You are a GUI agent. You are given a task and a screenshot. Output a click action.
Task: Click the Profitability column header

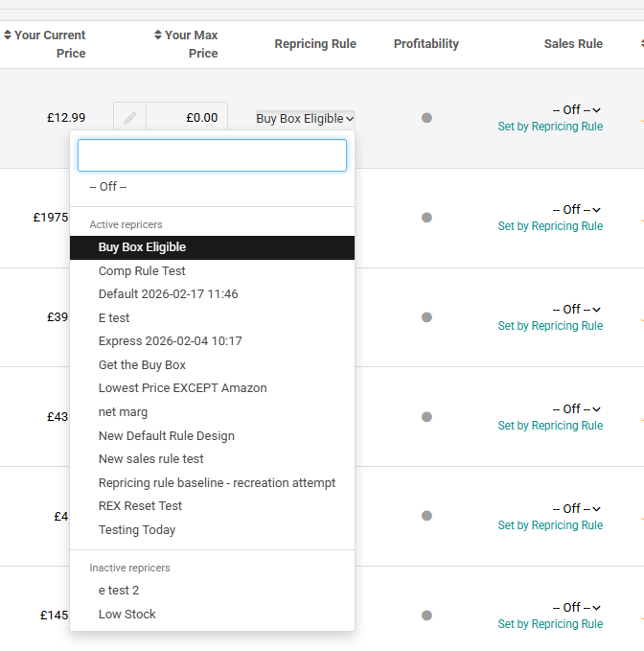(426, 43)
